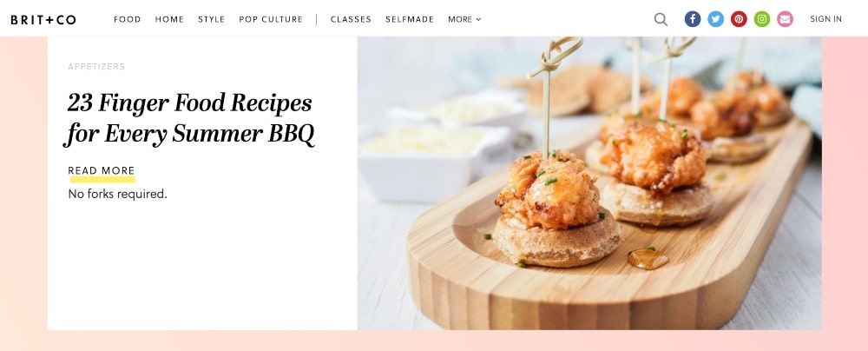Click the pink email envelope icon

click(785, 19)
